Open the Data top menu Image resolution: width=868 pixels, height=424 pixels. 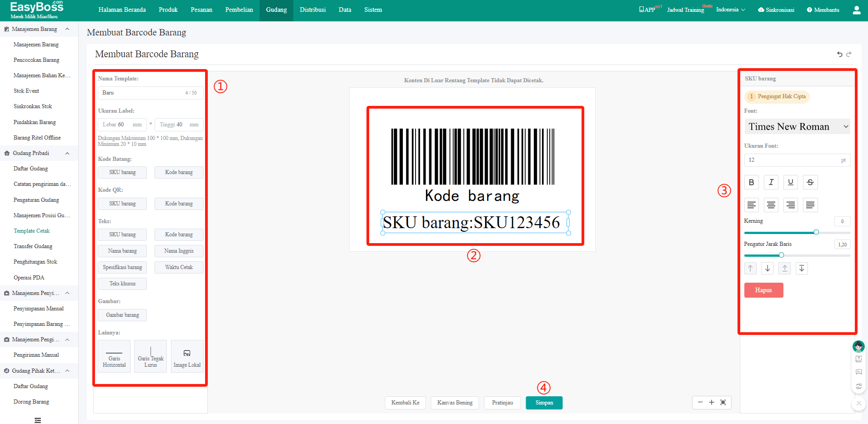[345, 10]
